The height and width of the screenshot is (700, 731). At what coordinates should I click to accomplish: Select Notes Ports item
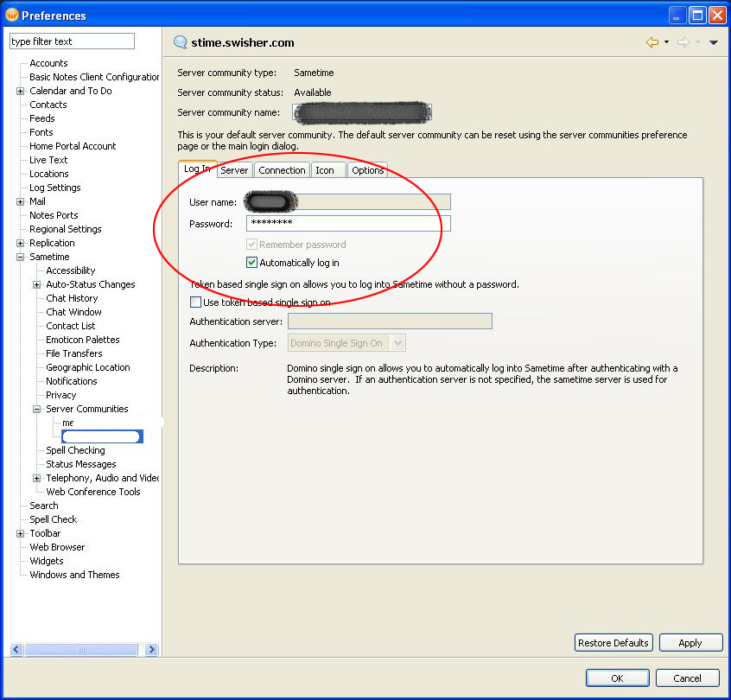pos(54,215)
